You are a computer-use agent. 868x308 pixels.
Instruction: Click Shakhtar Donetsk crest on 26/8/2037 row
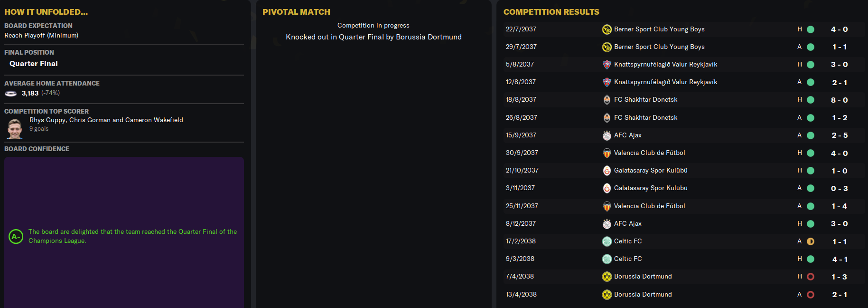coord(607,118)
